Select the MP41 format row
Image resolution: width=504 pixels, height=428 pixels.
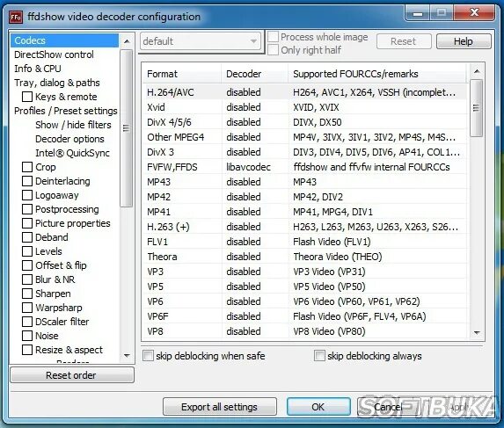[x=304, y=212]
